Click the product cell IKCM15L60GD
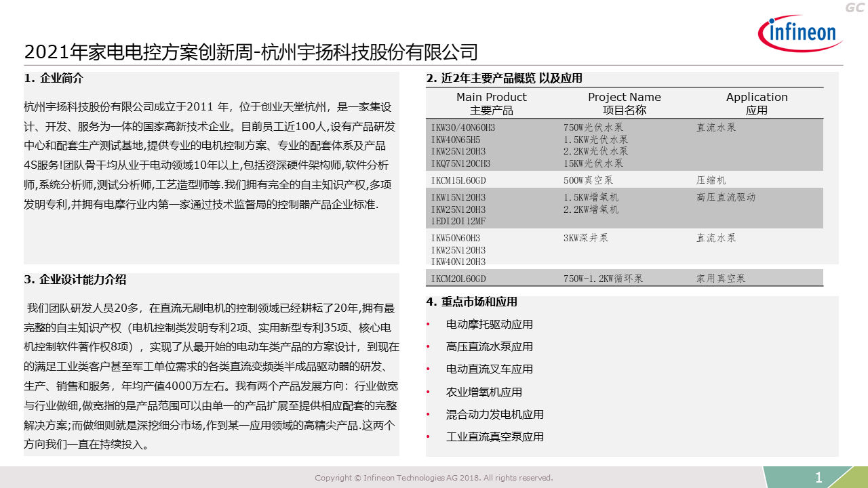This screenshot has height=488, width=868. [458, 180]
